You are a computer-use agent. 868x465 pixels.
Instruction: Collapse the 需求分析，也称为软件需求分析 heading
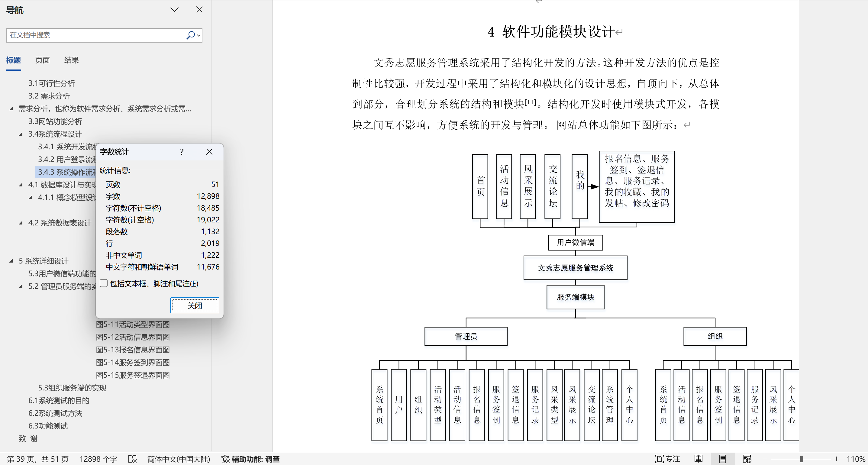(11, 108)
